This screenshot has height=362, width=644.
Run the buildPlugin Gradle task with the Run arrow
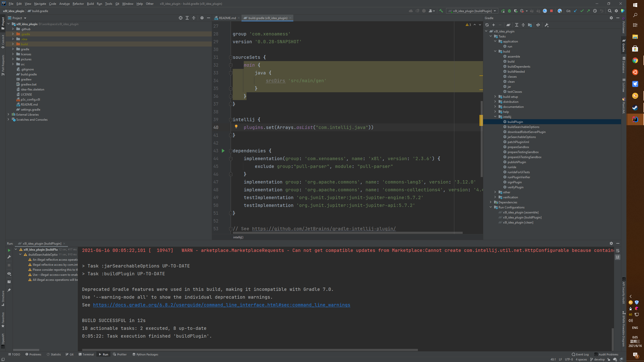[9, 250]
